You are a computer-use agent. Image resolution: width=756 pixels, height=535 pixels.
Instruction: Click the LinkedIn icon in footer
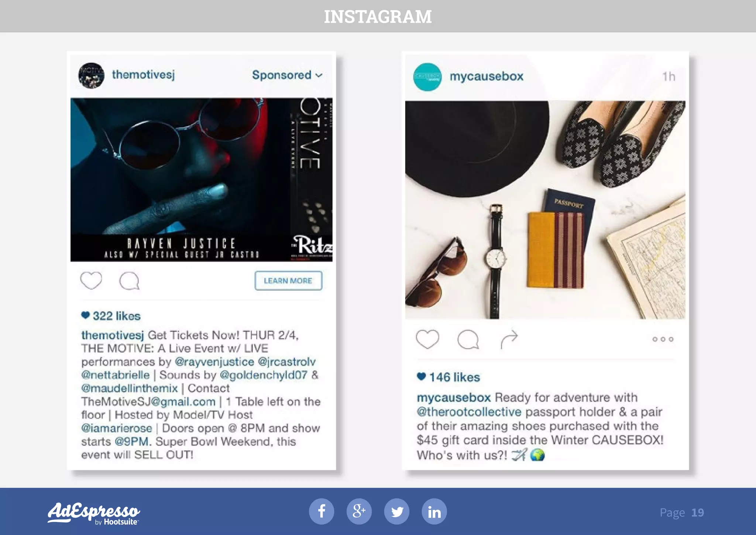coord(434,512)
